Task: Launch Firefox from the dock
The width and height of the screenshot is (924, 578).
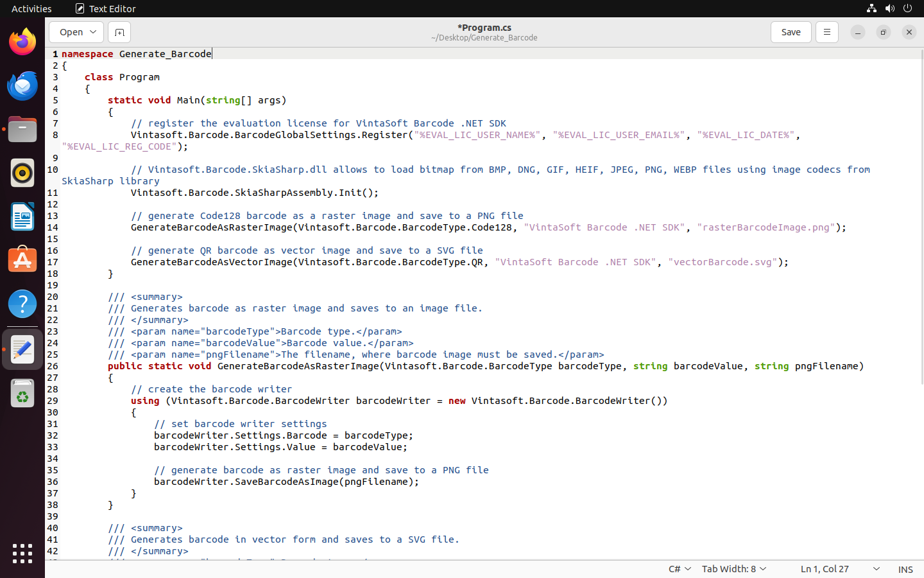Action: point(22,42)
